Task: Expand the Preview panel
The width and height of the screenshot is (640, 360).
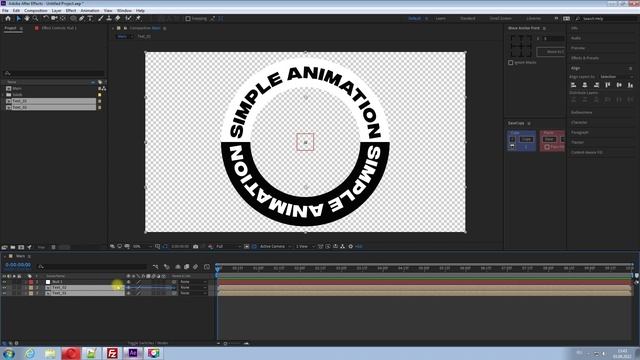Action: (578, 48)
